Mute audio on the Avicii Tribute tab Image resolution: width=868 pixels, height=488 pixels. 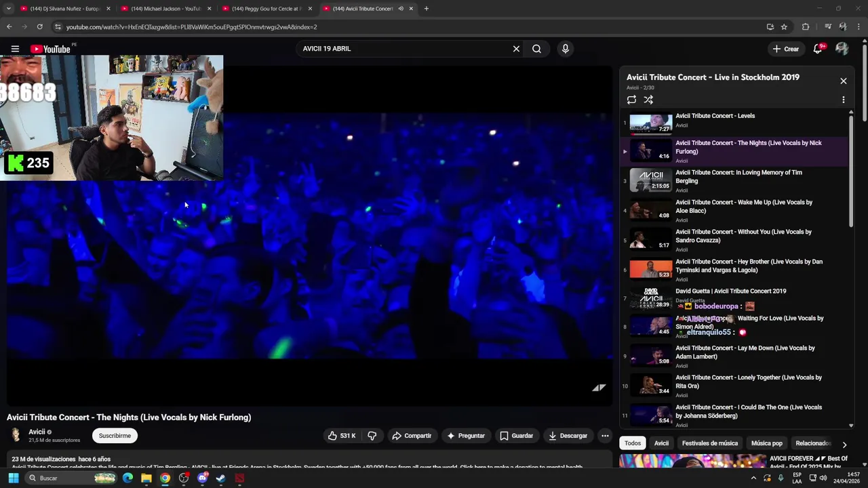click(401, 9)
